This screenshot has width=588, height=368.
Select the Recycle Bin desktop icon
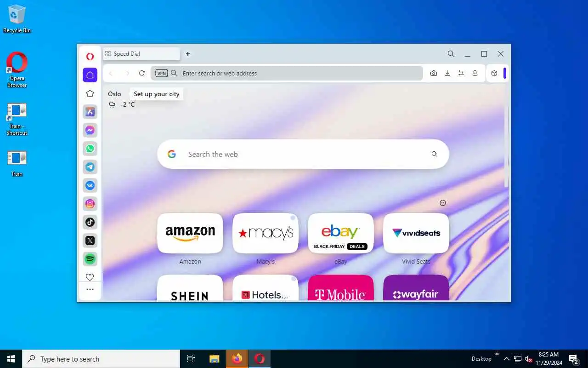point(17,19)
